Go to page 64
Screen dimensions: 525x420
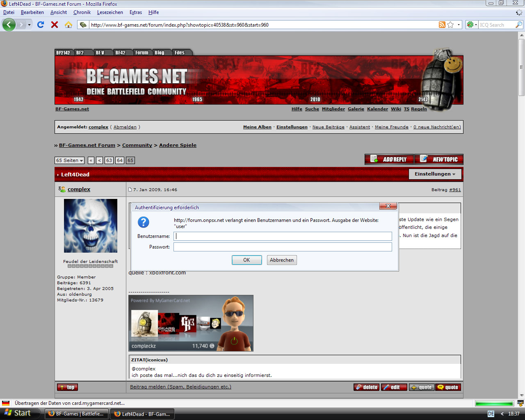click(120, 160)
